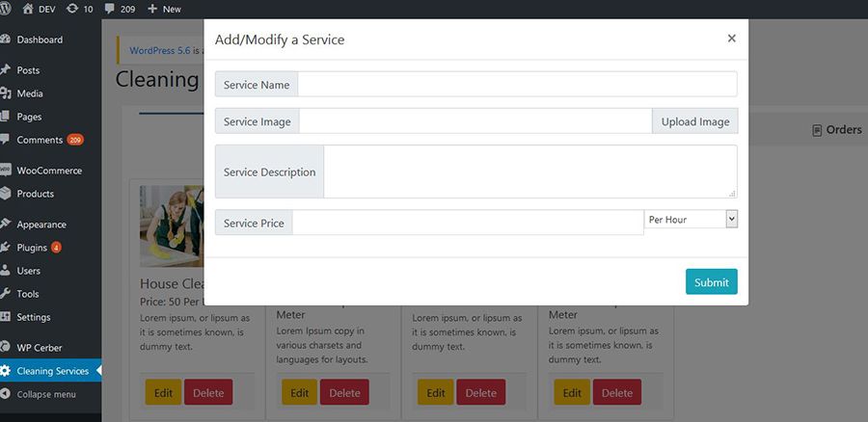
Task: Click into the Service Name field
Action: pos(517,85)
